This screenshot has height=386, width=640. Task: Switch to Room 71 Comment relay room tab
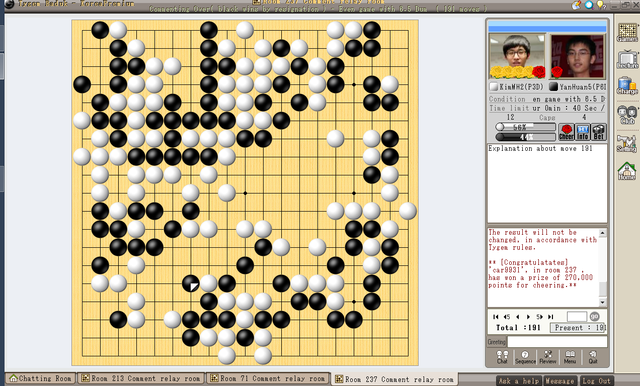[x=268, y=378]
